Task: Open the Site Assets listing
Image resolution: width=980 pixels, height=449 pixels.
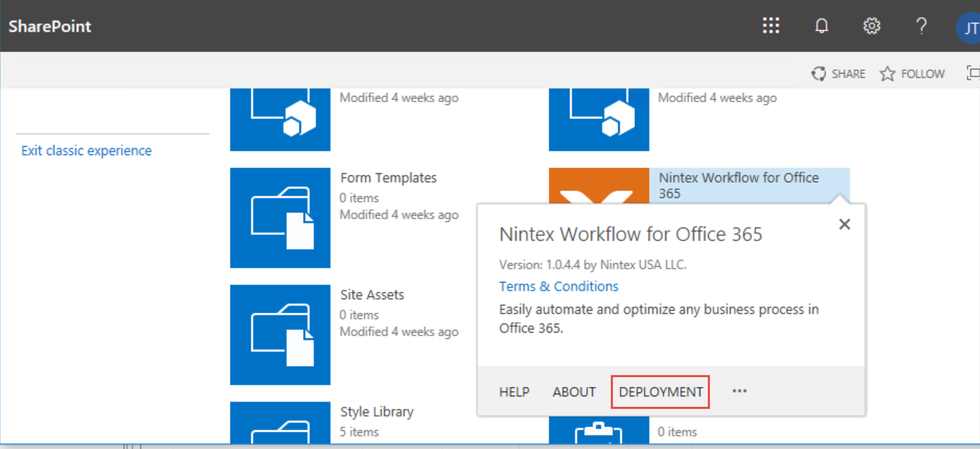Action: [372, 294]
